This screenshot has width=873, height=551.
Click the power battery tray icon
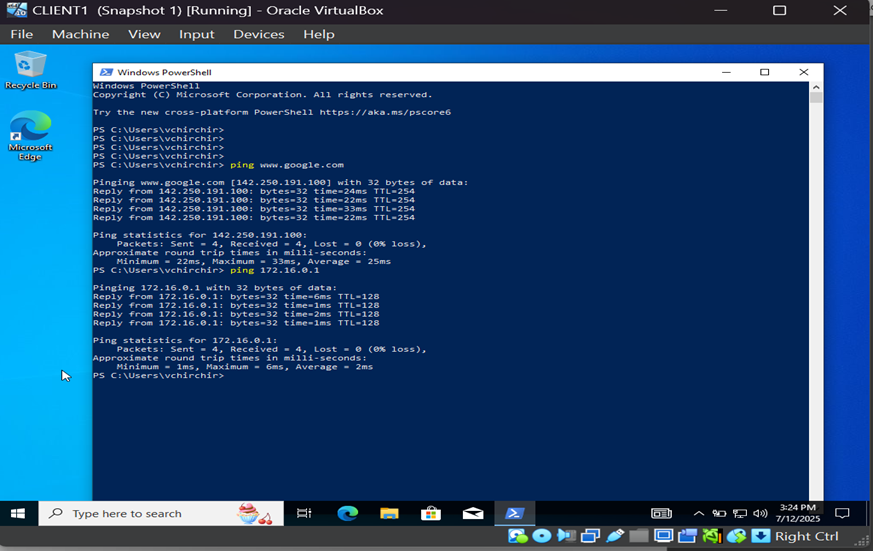pos(719,513)
